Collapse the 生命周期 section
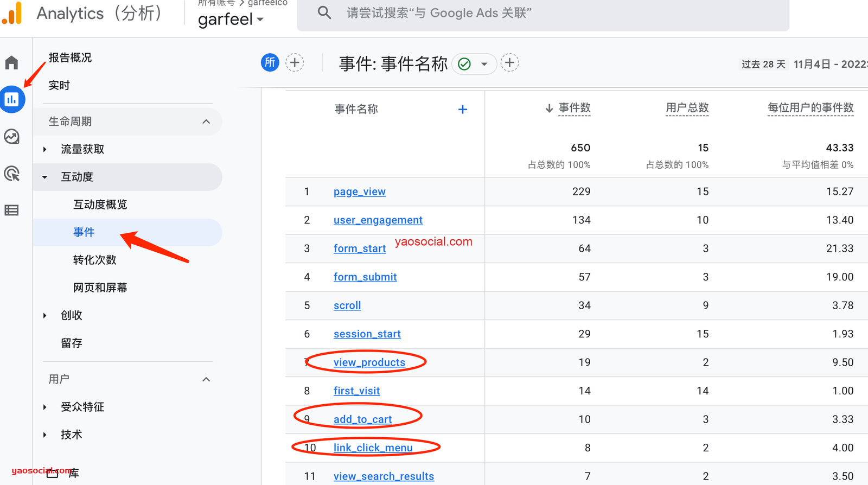This screenshot has width=868, height=485. (206, 122)
